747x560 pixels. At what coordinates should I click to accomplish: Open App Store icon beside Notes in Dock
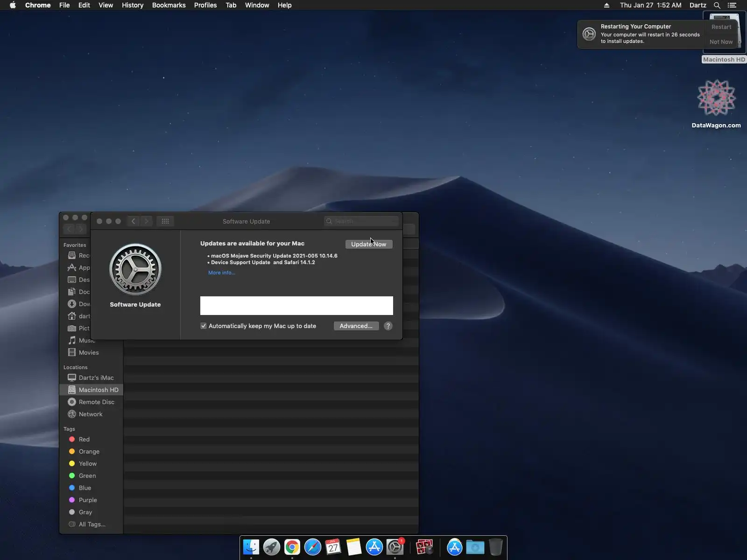pos(374,547)
